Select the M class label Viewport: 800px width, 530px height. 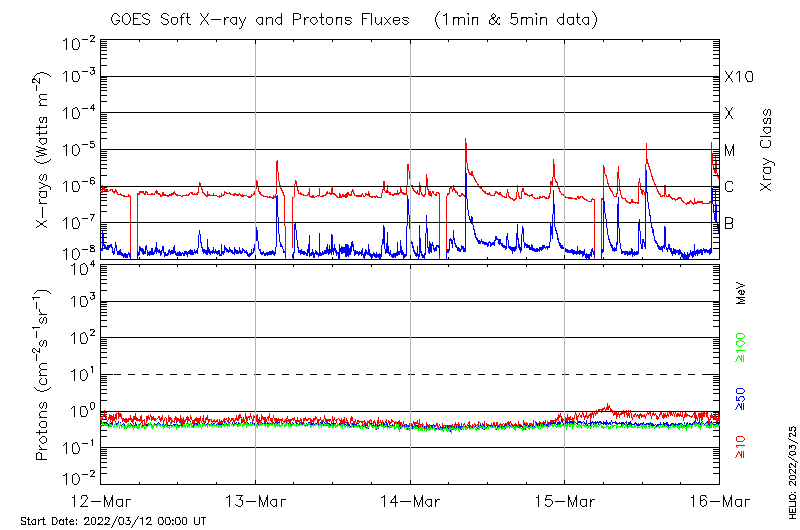(x=730, y=150)
